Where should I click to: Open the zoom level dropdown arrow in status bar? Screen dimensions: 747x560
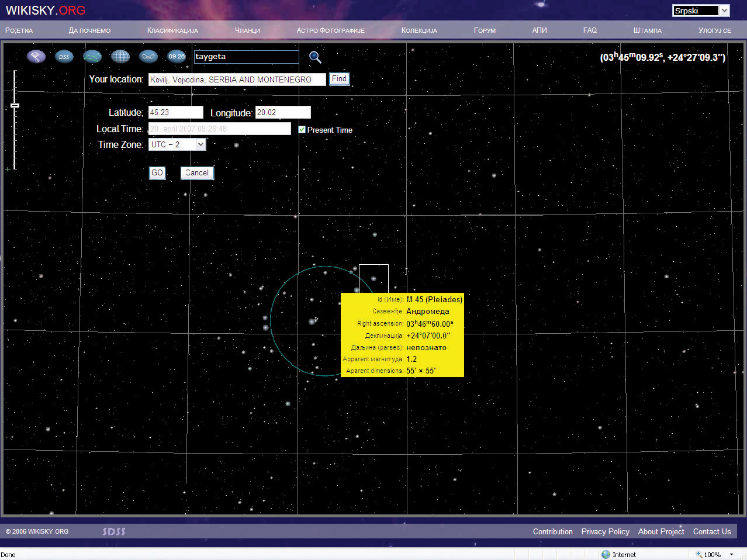point(731,555)
